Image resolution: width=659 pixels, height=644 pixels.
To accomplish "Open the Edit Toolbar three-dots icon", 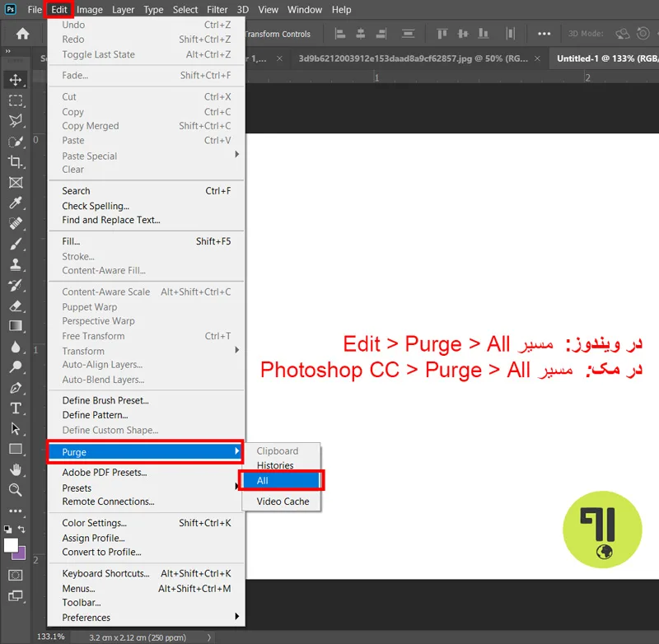I will tap(16, 511).
